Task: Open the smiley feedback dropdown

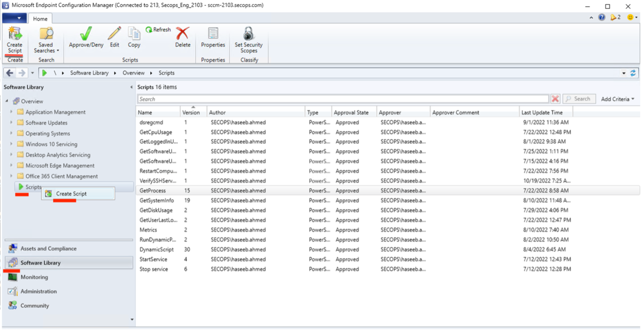Action: click(632, 17)
